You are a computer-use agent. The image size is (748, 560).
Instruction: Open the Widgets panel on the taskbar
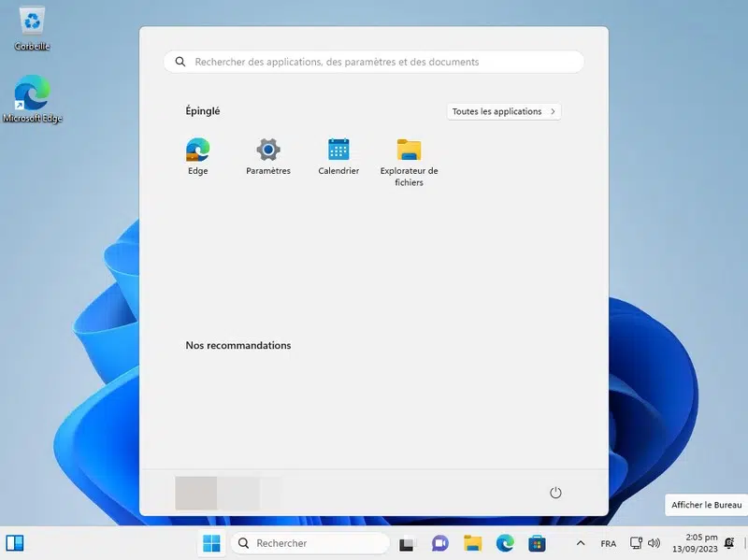click(15, 543)
